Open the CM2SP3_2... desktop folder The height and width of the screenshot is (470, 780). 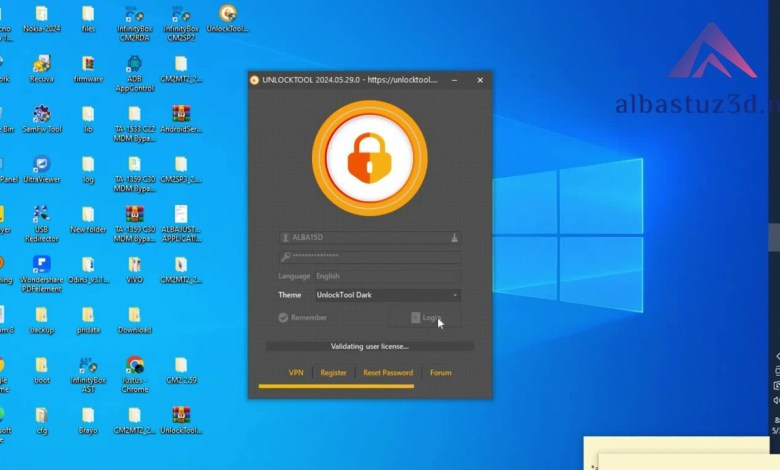(181, 170)
